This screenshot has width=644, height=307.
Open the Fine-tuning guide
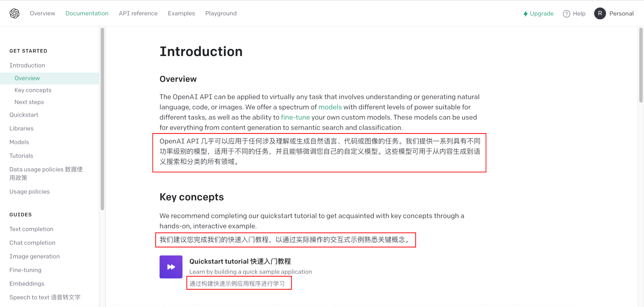[x=25, y=270]
